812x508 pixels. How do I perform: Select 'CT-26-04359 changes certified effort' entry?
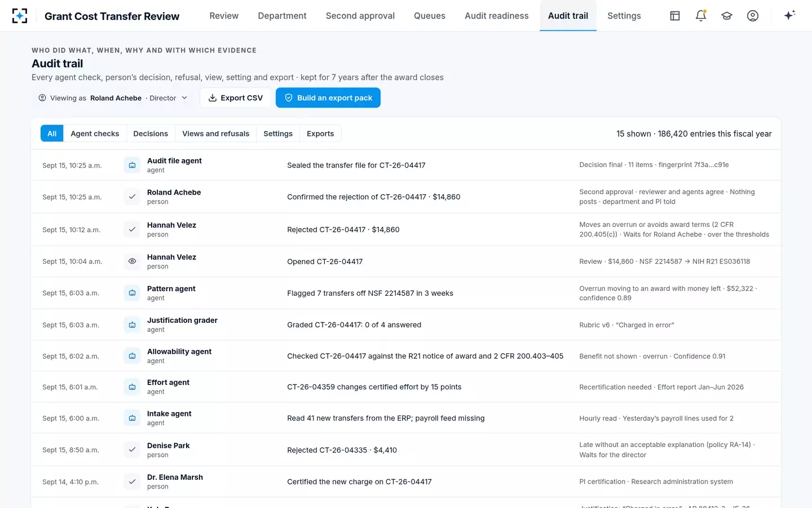[406, 387]
